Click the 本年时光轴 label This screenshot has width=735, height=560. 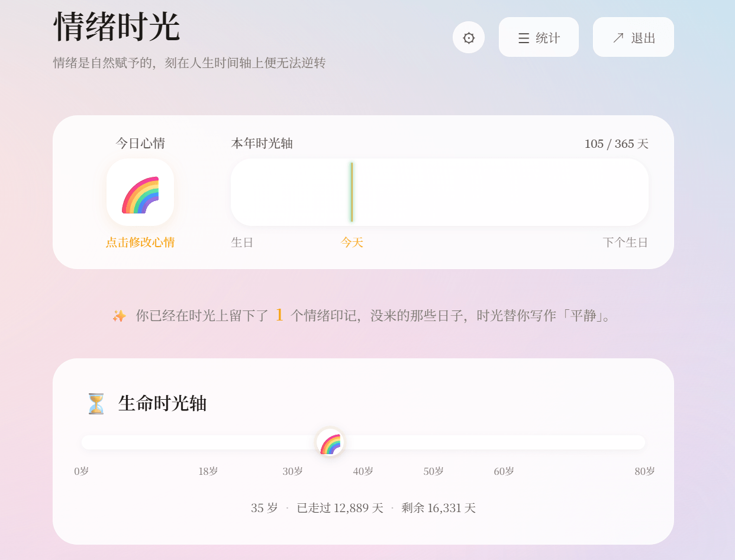(262, 143)
